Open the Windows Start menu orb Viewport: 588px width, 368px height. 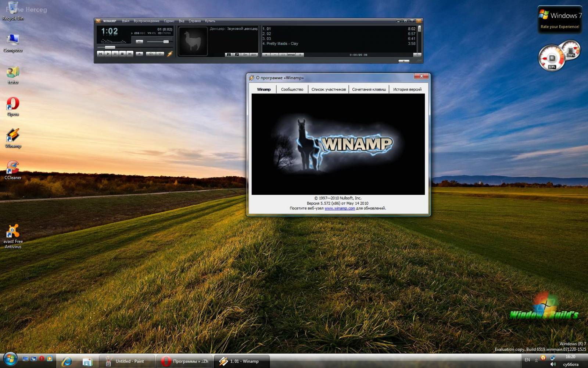[x=10, y=359]
